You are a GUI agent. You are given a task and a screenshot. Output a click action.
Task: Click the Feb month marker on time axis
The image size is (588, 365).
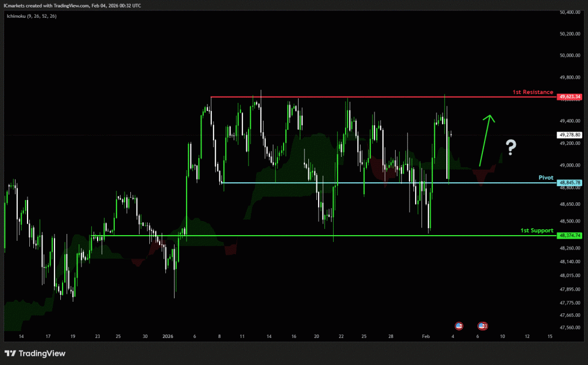point(425,336)
